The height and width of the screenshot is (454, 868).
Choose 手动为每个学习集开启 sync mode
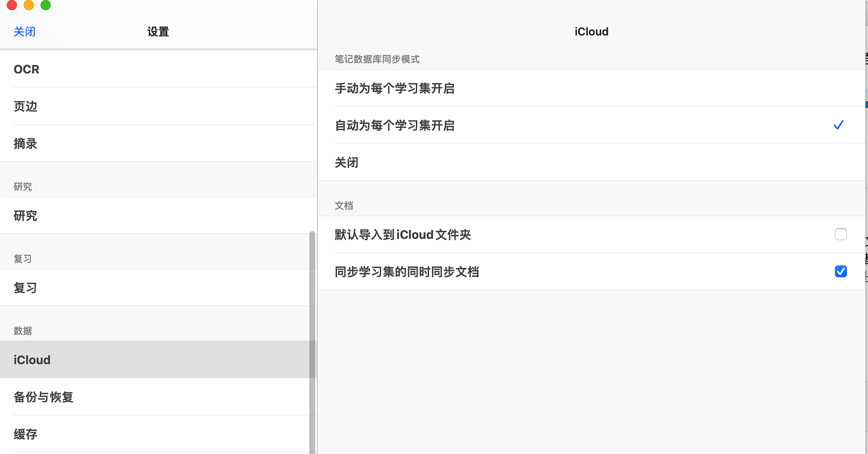point(591,89)
